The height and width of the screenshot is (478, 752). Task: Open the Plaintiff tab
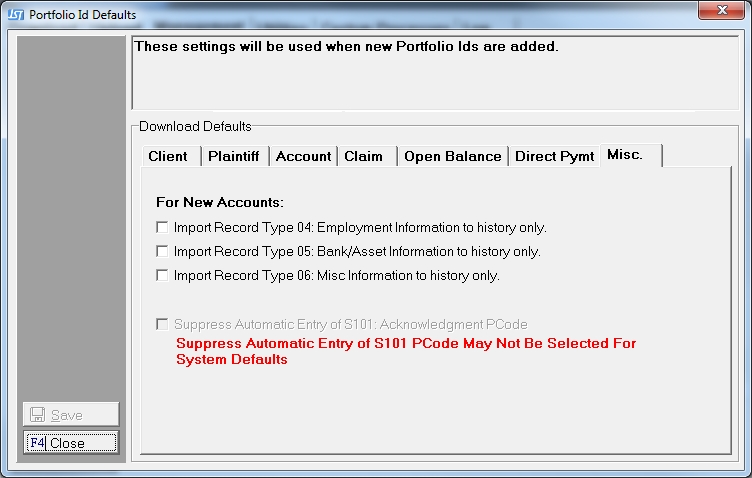pyautogui.click(x=234, y=156)
